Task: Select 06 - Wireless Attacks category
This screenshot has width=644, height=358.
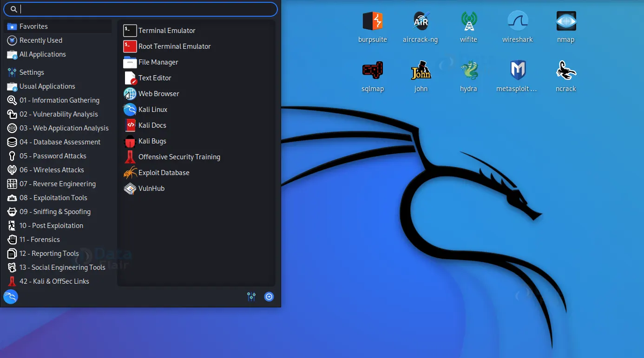Action: pyautogui.click(x=58, y=170)
